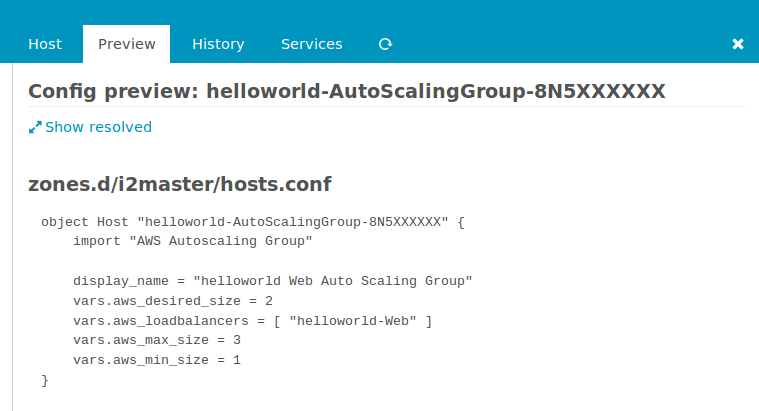Click the vars.aws_desired_size = 2 line

[x=173, y=301]
